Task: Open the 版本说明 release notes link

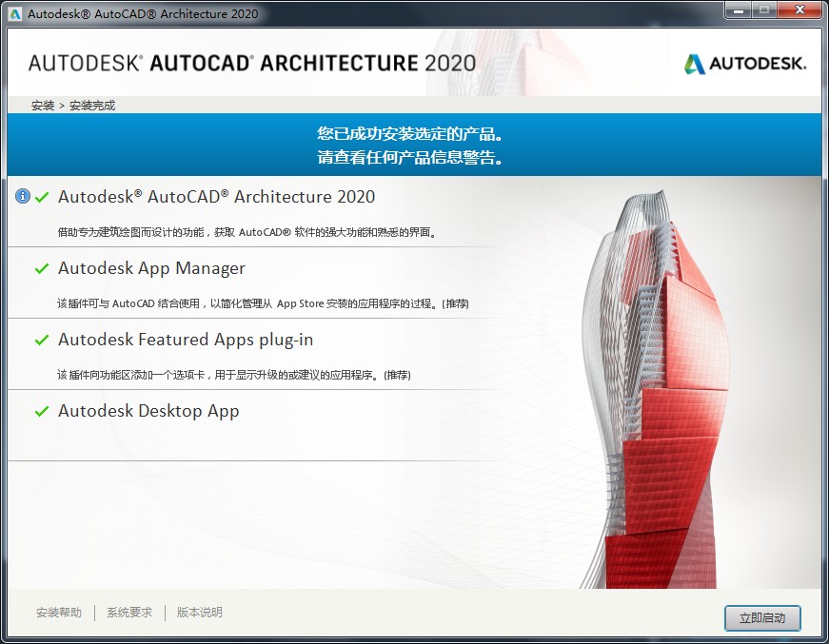Action: (x=200, y=613)
